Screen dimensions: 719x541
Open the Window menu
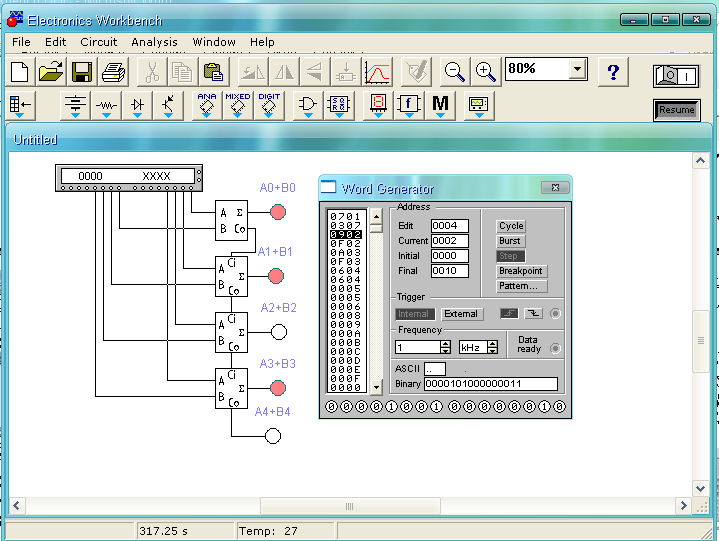(x=214, y=42)
